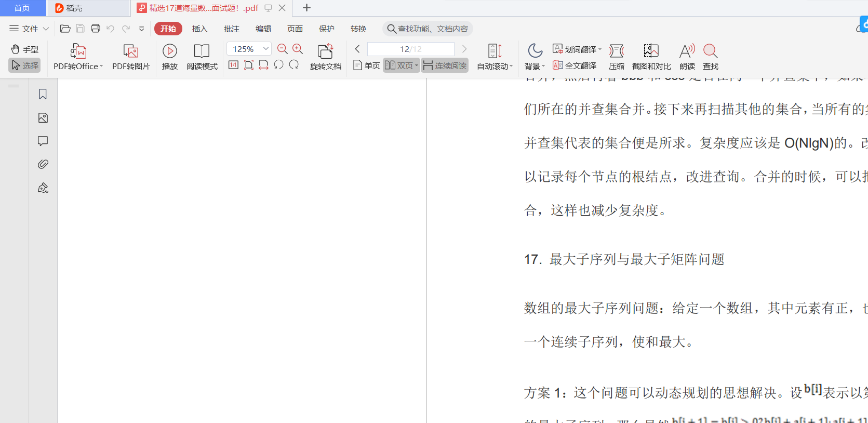Image resolution: width=868 pixels, height=423 pixels.
Task: Rotate view clockwise
Action: tap(294, 65)
